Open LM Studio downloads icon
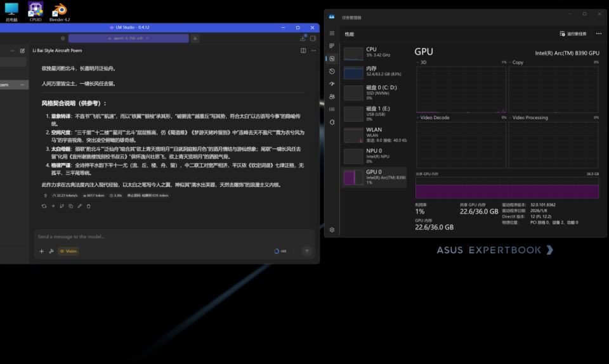 303,39
